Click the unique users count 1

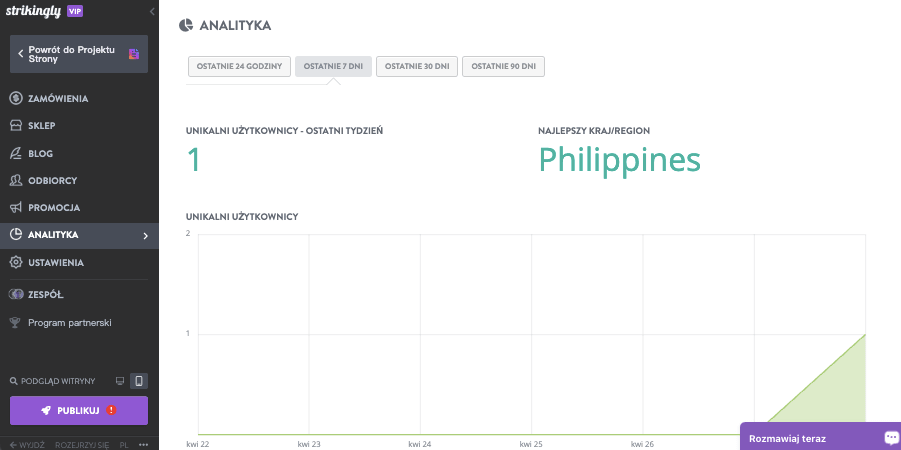[194, 160]
